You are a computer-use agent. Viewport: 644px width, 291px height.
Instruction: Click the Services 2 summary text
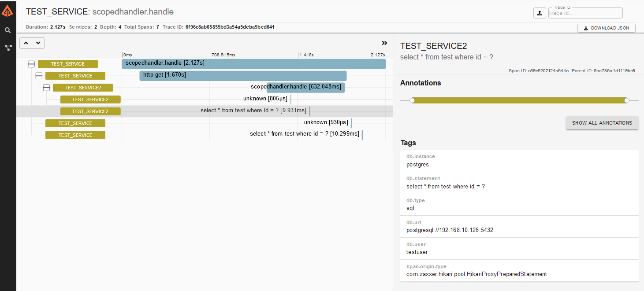[x=83, y=27]
